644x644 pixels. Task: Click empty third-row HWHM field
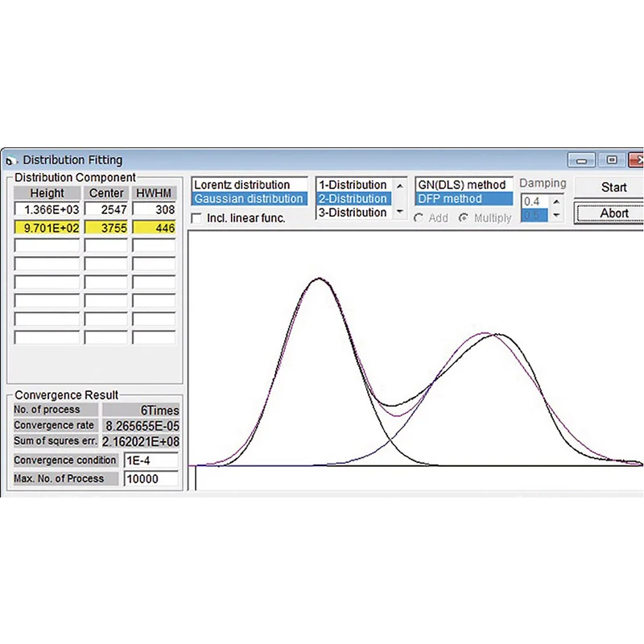pyautogui.click(x=154, y=246)
